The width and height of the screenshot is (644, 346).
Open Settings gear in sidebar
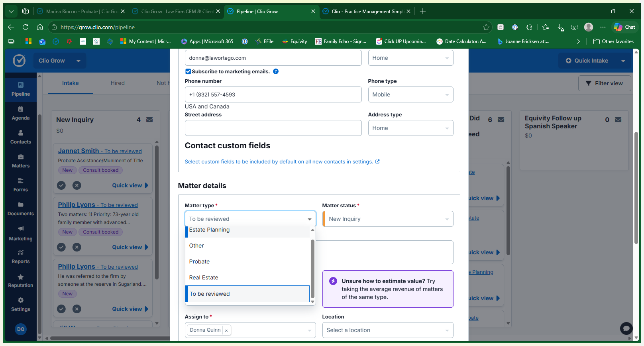(x=21, y=300)
